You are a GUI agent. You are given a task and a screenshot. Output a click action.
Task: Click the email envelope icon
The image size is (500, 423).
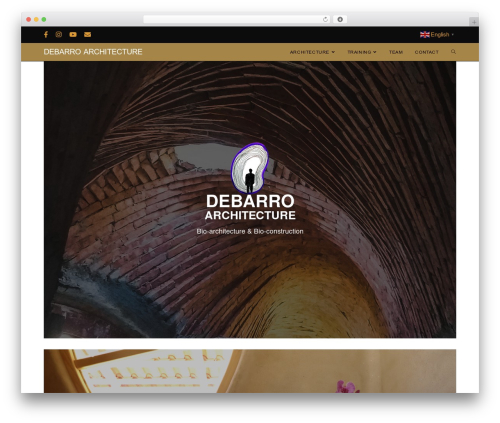point(87,34)
